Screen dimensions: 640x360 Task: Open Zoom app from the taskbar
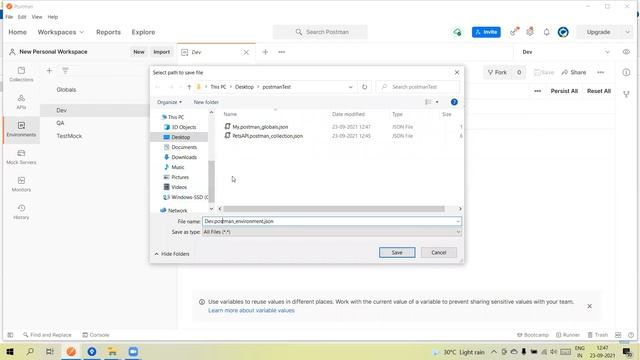(133, 351)
